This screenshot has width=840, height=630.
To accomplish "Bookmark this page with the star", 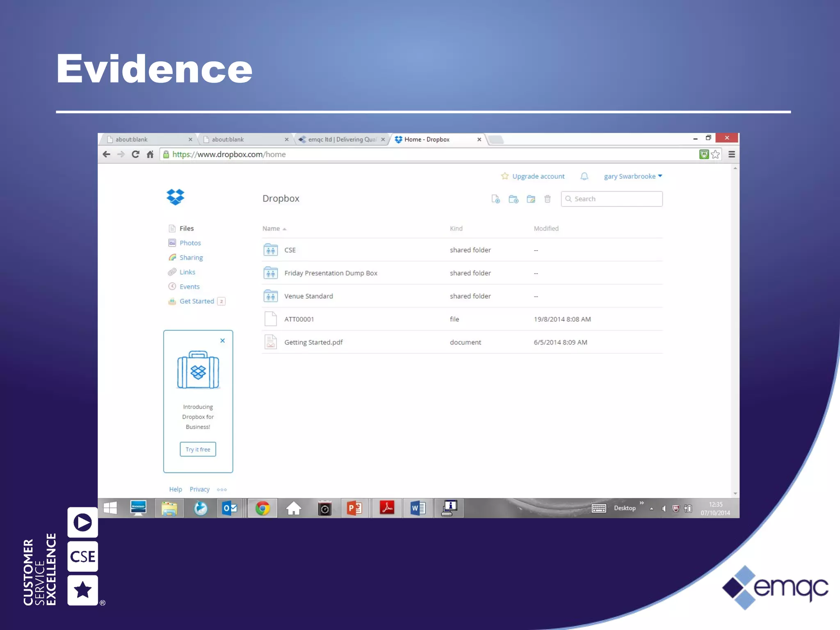I will [x=715, y=154].
